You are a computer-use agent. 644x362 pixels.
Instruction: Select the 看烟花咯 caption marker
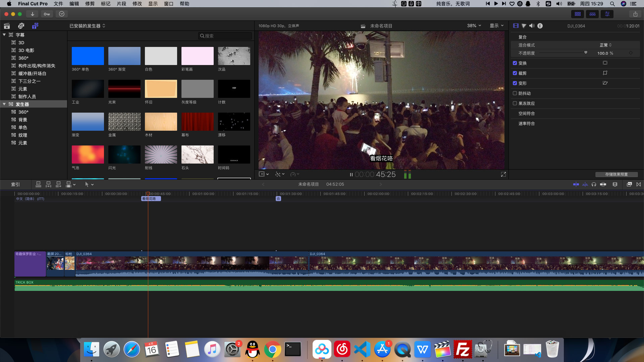(x=151, y=199)
